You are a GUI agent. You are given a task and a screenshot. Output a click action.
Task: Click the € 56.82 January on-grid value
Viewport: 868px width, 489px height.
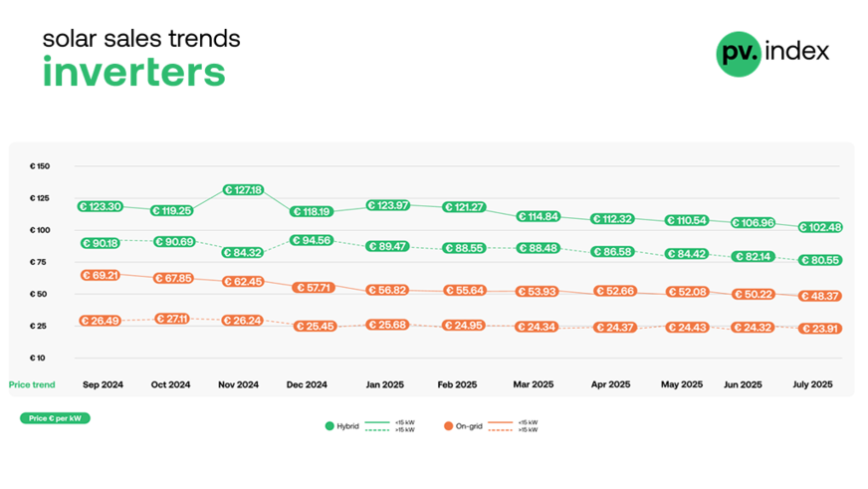point(386,290)
